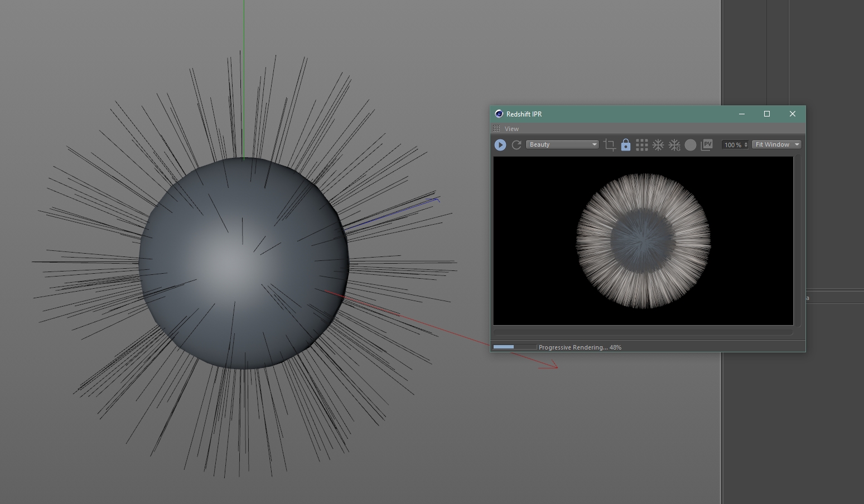Click the freeze tessellation snowflake icon
Image resolution: width=864 pixels, height=504 pixels.
pos(658,145)
